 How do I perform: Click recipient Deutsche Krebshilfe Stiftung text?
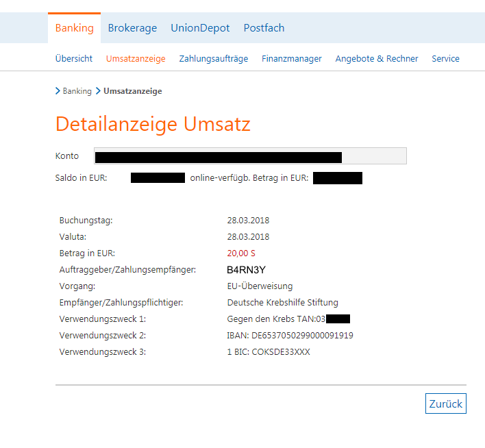tap(282, 302)
